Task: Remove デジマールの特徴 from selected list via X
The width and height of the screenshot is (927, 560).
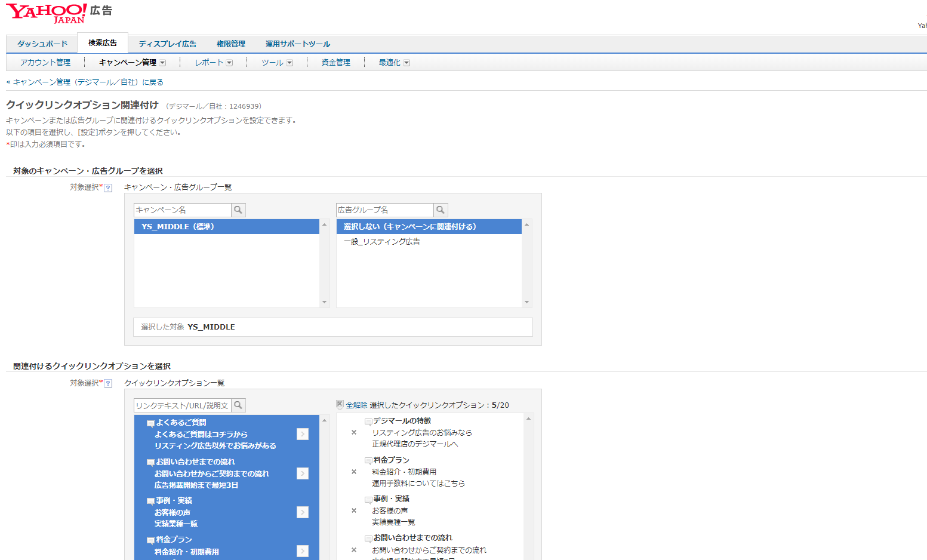Action: click(x=354, y=432)
